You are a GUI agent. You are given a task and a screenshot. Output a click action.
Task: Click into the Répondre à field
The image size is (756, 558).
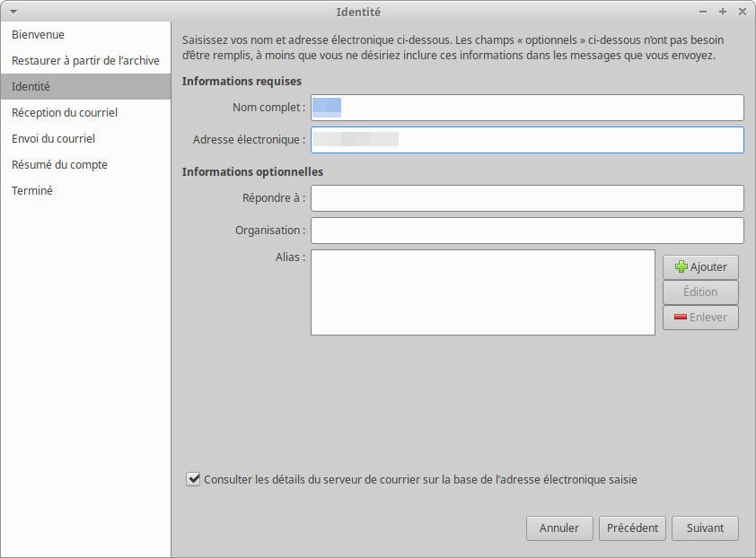(527, 198)
